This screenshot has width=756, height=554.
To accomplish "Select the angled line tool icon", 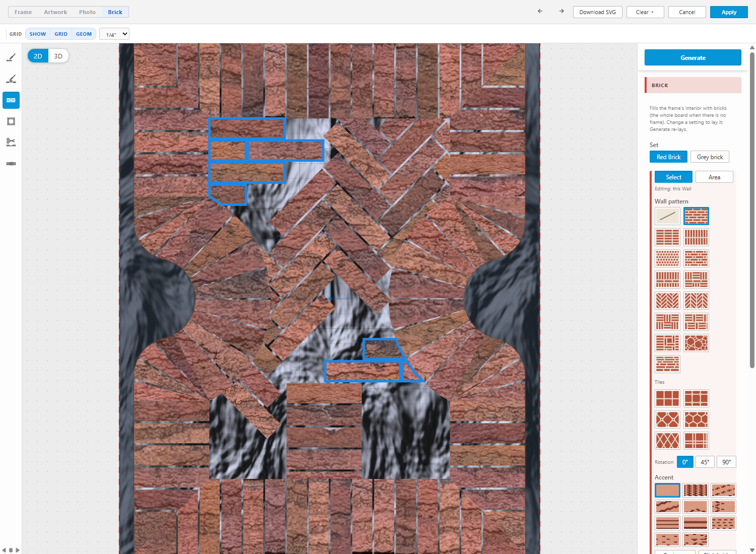I will click(11, 79).
